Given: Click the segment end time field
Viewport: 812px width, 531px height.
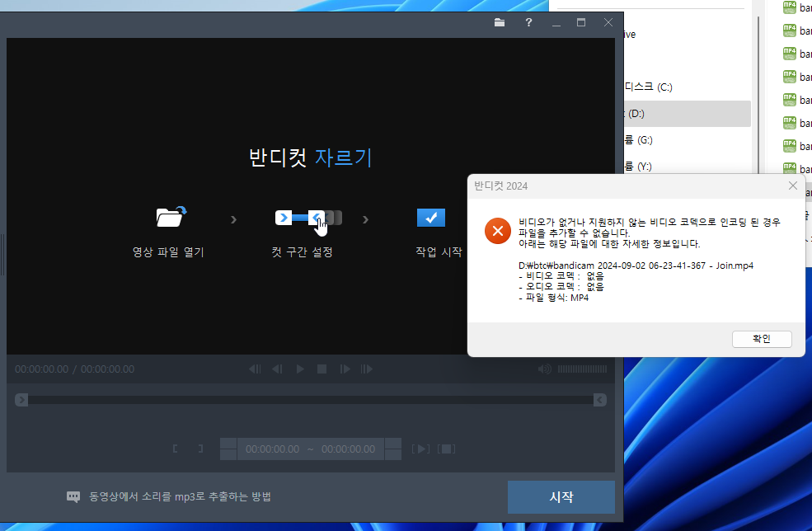Looking at the screenshot, I should point(348,449).
